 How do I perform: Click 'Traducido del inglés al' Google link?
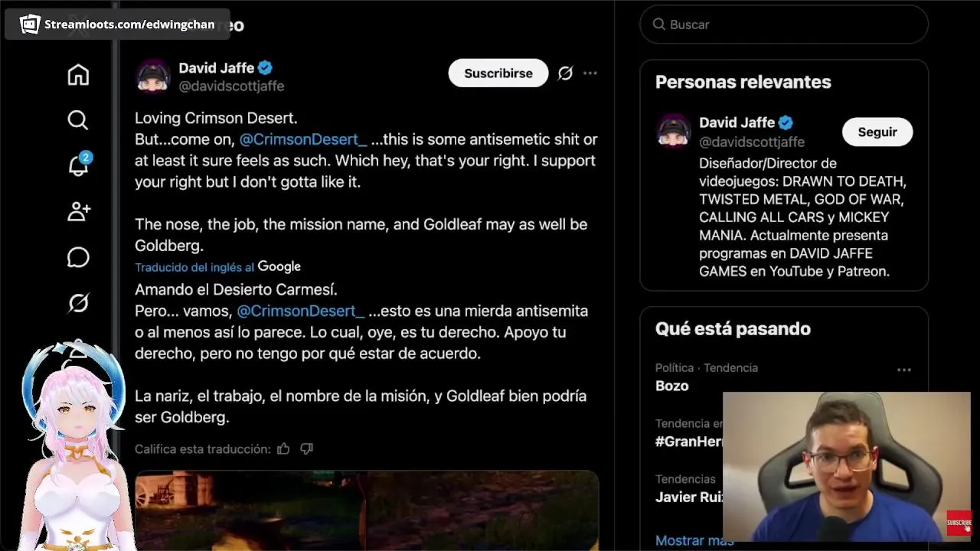click(x=217, y=266)
